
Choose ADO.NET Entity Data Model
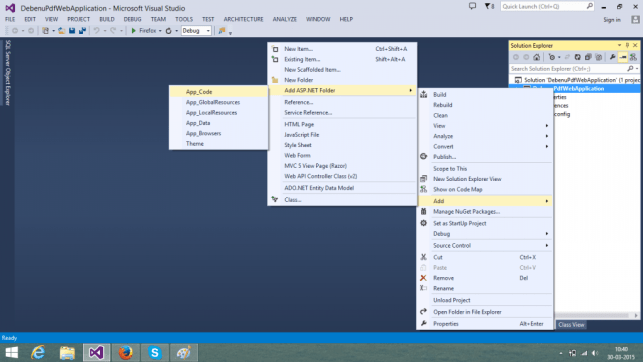point(342,188)
